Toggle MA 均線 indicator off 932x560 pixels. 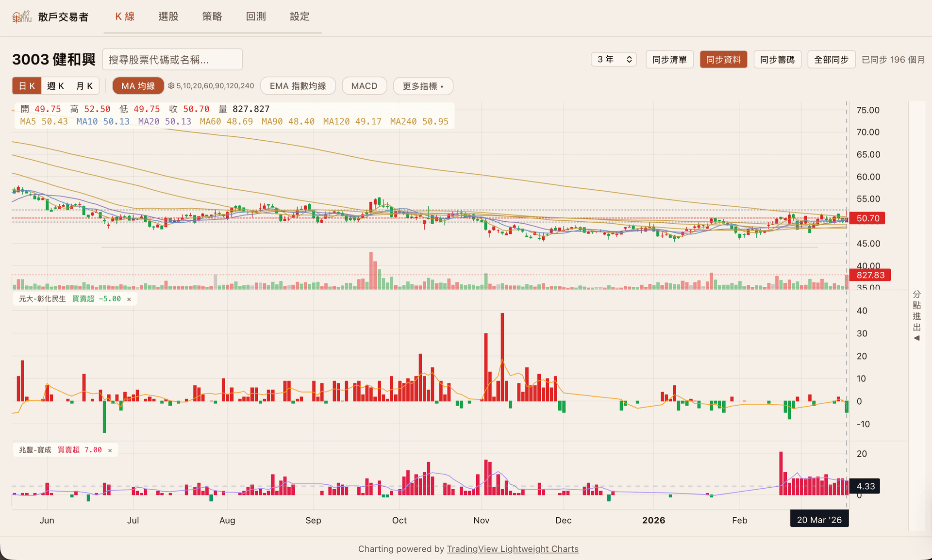click(138, 86)
